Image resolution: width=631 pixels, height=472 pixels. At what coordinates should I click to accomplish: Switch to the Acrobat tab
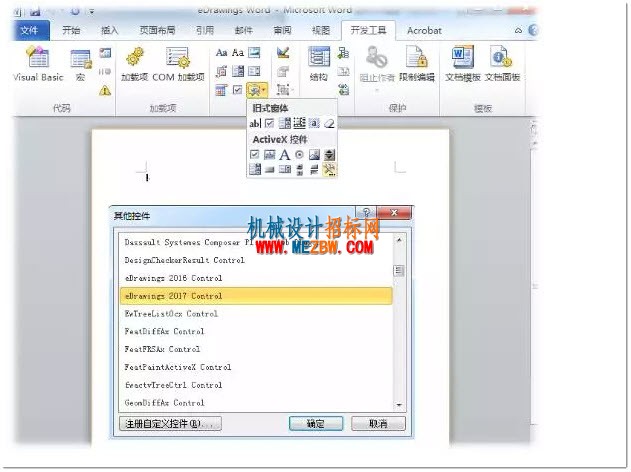click(x=424, y=31)
